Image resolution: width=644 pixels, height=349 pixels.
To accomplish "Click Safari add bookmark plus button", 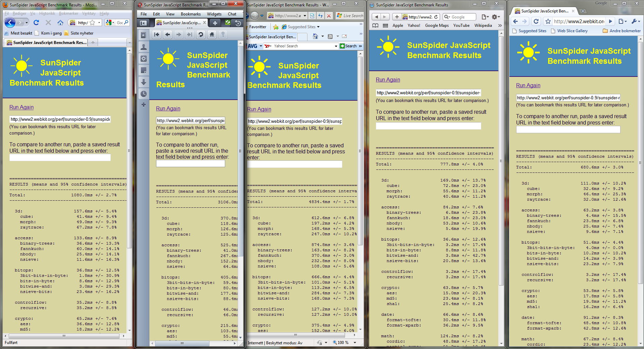I will click(397, 17).
